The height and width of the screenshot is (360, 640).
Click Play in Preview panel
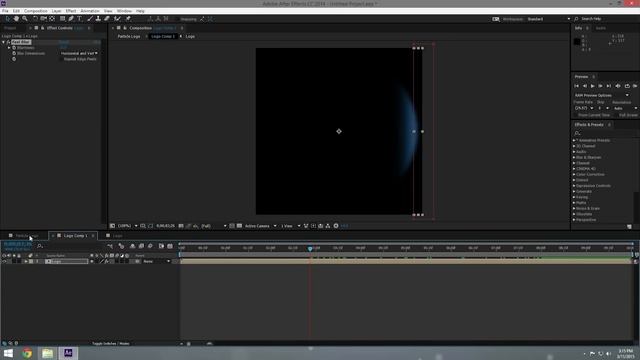coord(592,86)
